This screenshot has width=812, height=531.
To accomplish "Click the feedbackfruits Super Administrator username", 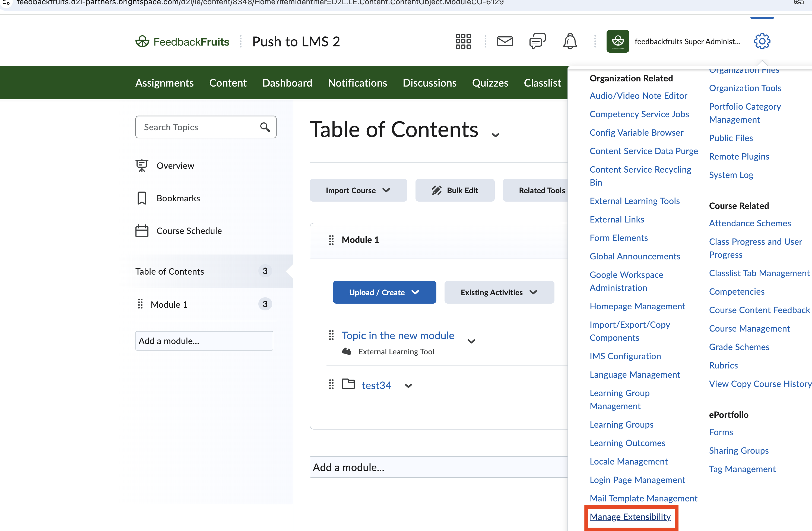I will 687,42.
